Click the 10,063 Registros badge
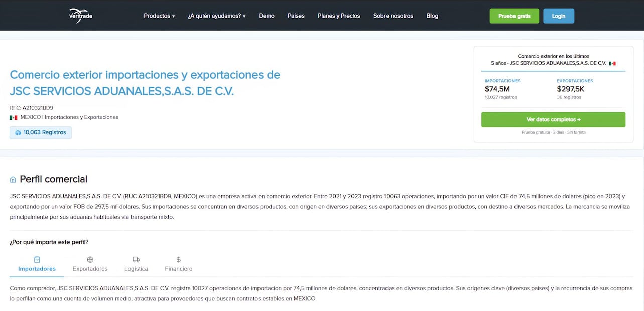The width and height of the screenshot is (644, 311). (41, 133)
